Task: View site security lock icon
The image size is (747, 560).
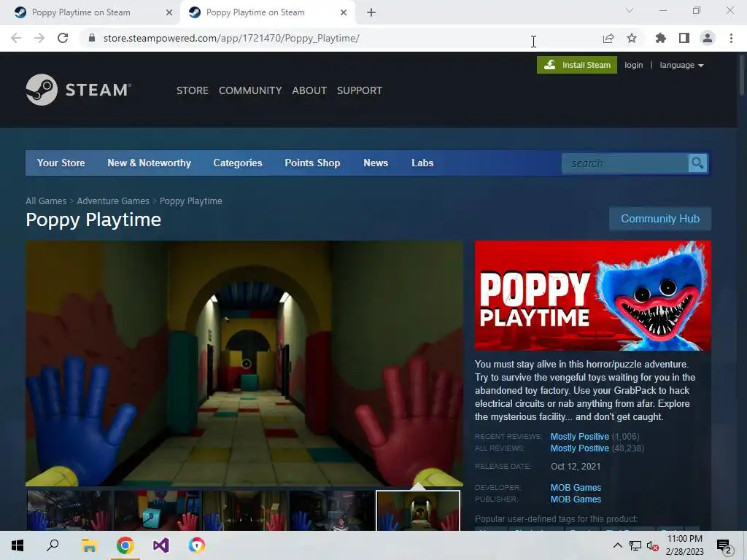Action: click(92, 38)
